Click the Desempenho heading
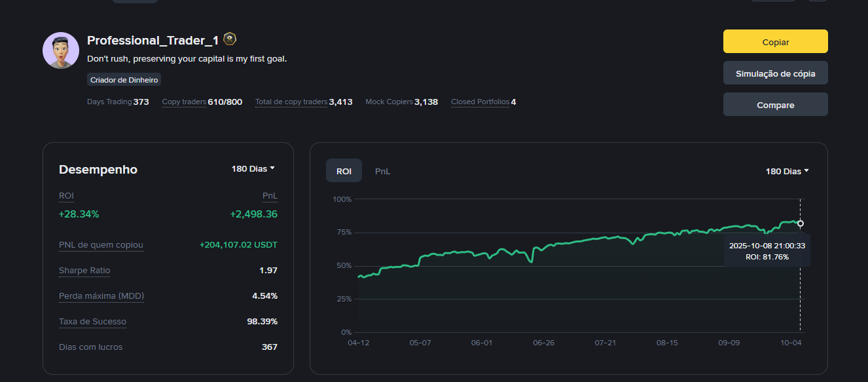 (98, 169)
